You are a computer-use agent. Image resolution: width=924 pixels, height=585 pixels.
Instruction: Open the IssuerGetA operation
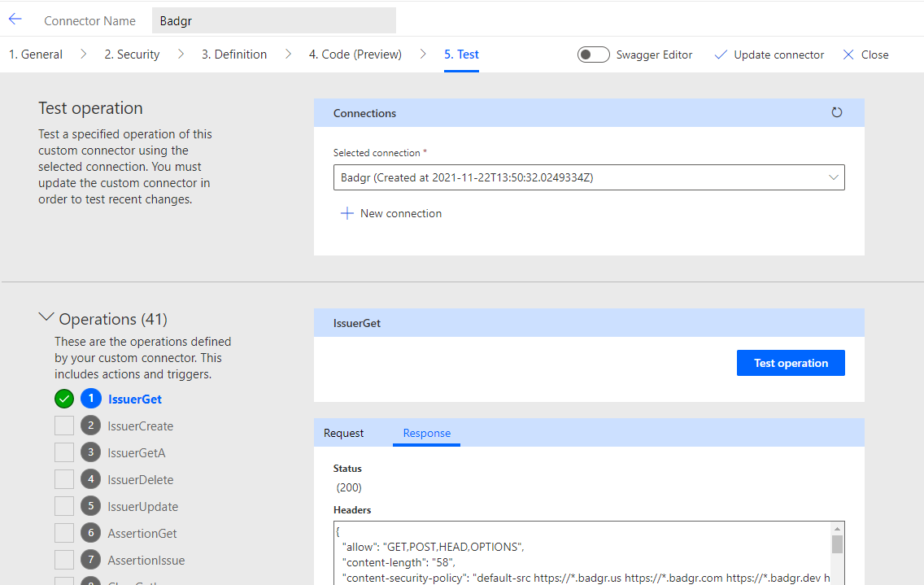(137, 453)
